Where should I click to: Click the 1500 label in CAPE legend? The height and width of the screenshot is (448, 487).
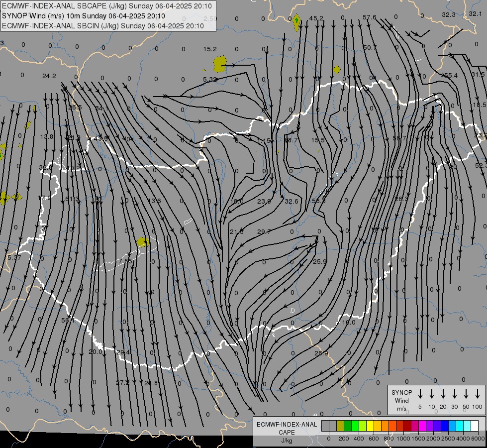pos(418,439)
